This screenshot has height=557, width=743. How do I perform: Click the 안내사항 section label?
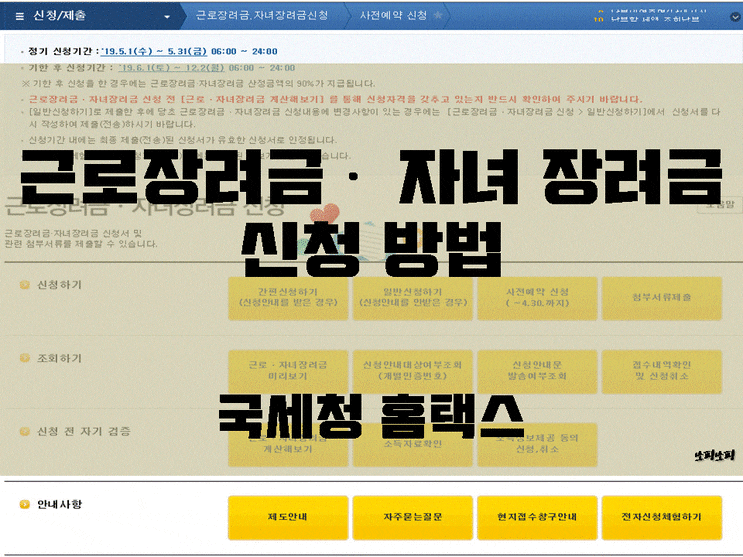pos(60,504)
